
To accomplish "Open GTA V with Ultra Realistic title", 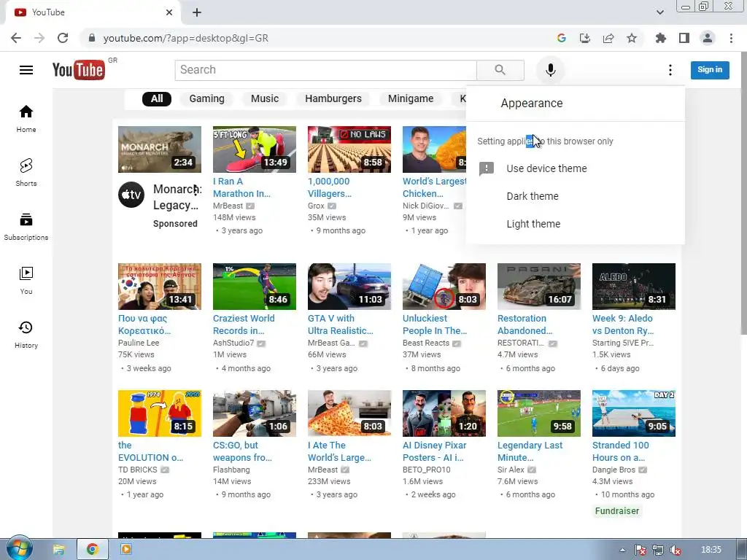I will click(x=340, y=324).
